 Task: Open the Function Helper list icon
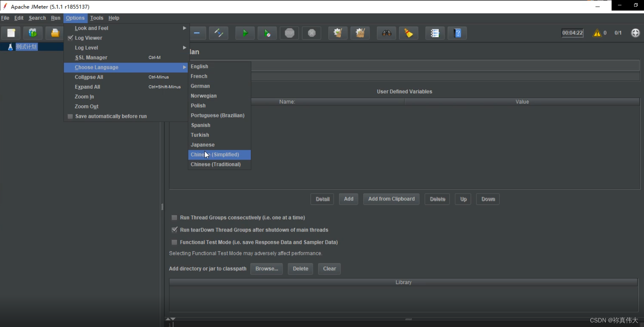435,33
